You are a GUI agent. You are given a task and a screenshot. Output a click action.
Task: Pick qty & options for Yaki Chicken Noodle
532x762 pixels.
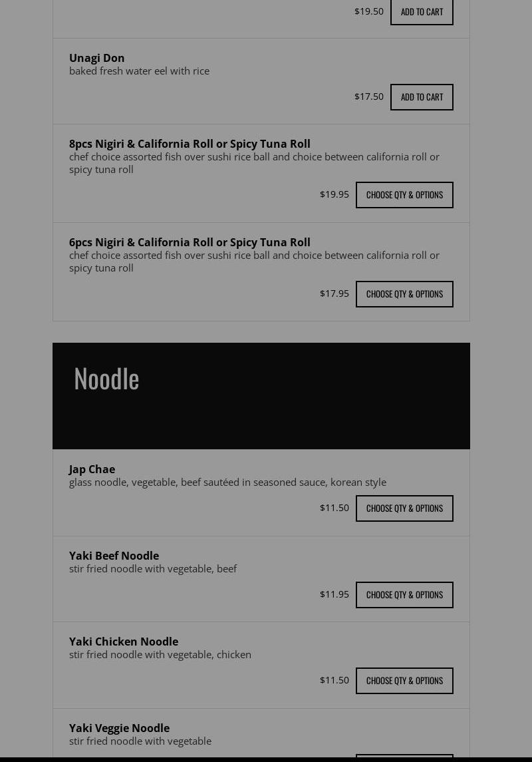[x=404, y=681]
